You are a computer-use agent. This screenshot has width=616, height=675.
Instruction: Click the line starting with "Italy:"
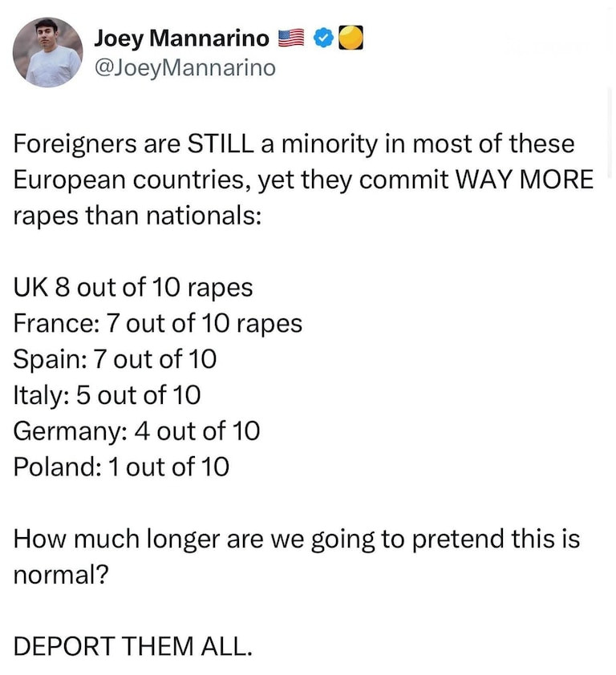107,394
